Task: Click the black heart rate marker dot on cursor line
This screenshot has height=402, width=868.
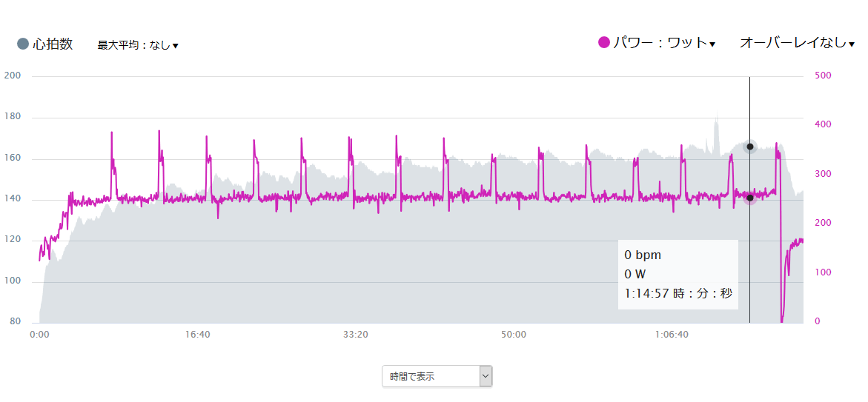Action: tap(750, 147)
